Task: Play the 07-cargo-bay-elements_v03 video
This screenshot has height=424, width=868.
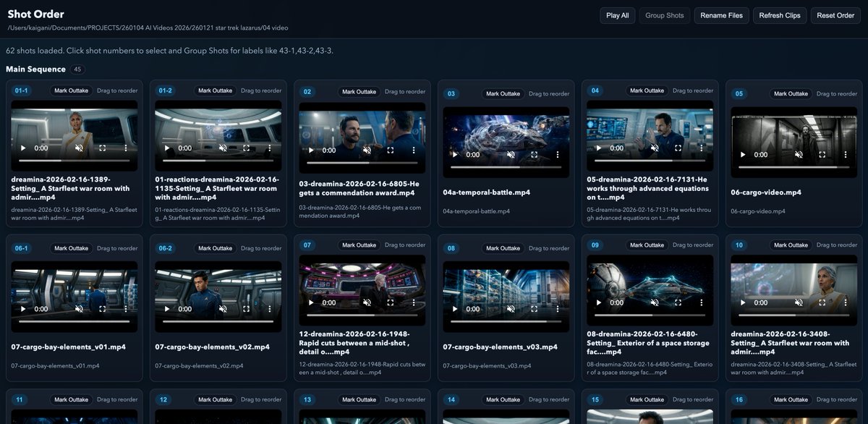Action: 455,309
